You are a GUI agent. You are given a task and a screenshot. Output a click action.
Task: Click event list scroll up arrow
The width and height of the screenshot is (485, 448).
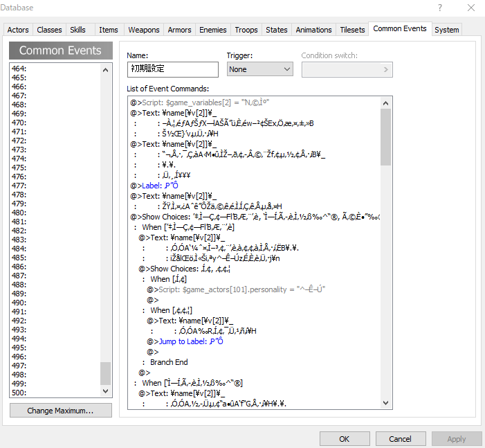click(105, 70)
